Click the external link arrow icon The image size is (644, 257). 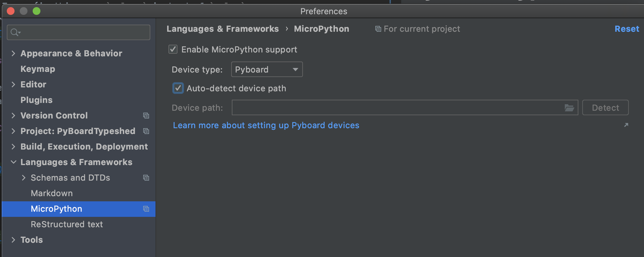click(x=626, y=125)
